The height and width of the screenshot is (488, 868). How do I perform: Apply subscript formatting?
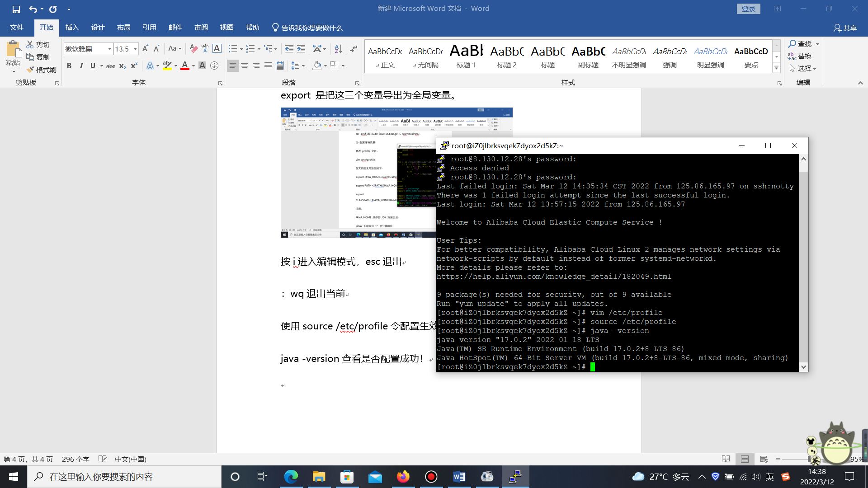(x=123, y=66)
